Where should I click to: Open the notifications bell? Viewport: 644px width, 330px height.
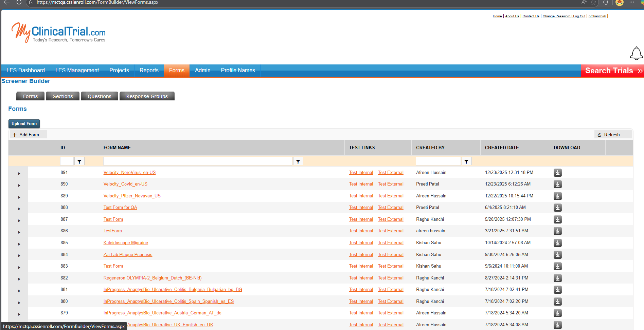coord(636,53)
